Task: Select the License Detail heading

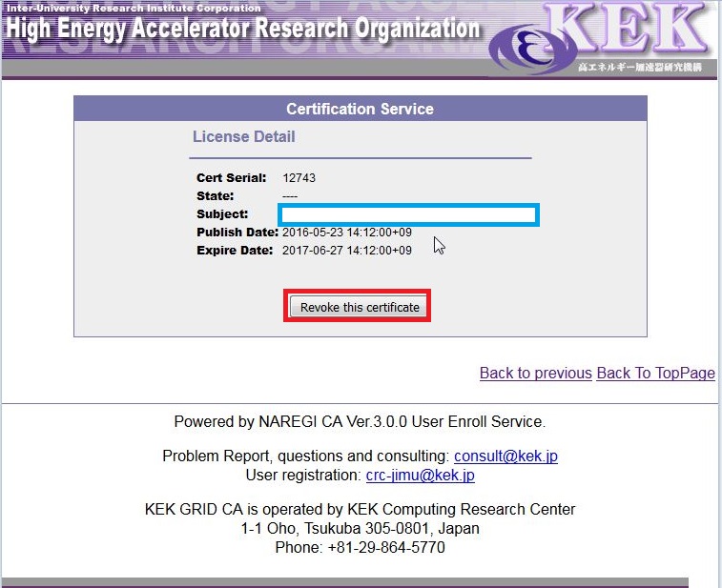Action: coord(244,136)
